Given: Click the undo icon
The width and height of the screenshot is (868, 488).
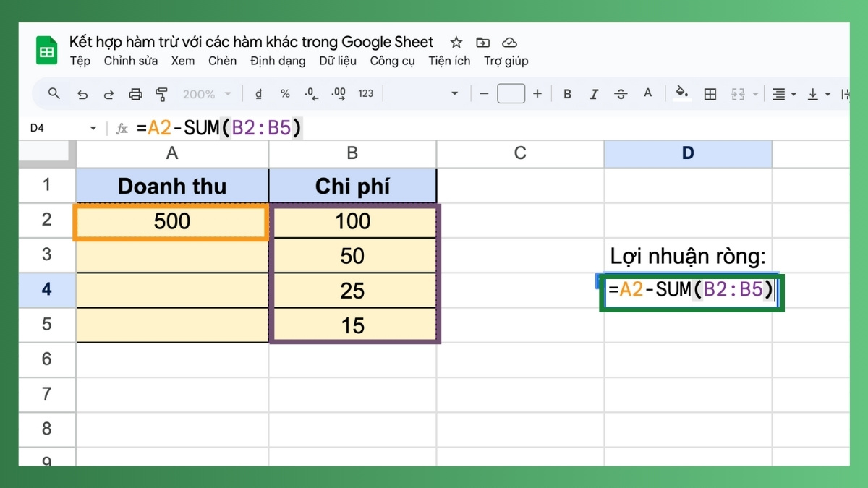Looking at the screenshot, I should point(82,93).
